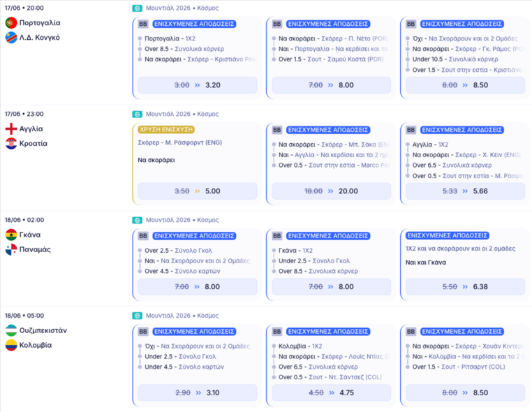
Task: Select boosted odds 4.75 for Colombia 1X2 combo
Action: [331, 392]
